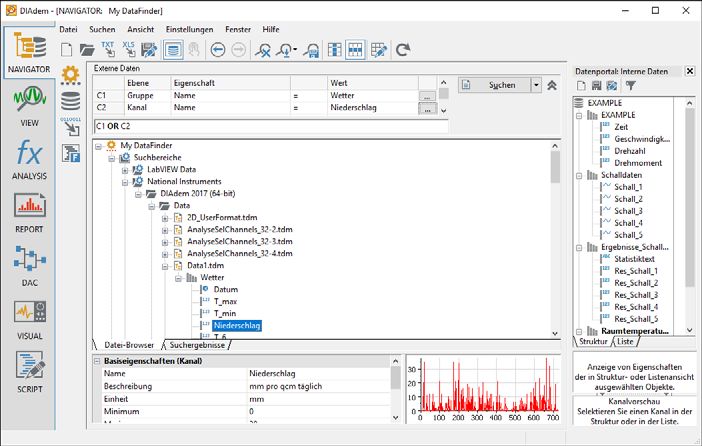Expand the 2D_UserFormat.tdm file node
The image size is (702, 446).
pyautogui.click(x=165, y=218)
